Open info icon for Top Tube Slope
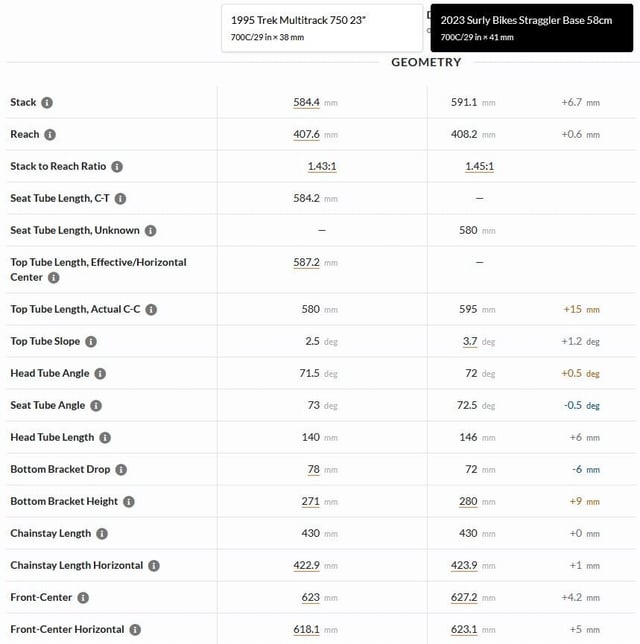This screenshot has width=640, height=644. 91,341
